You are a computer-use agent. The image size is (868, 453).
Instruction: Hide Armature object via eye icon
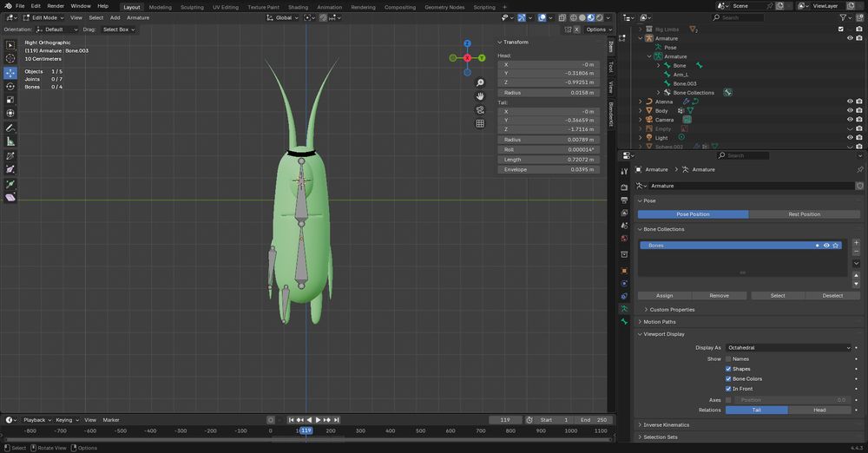[x=850, y=38]
